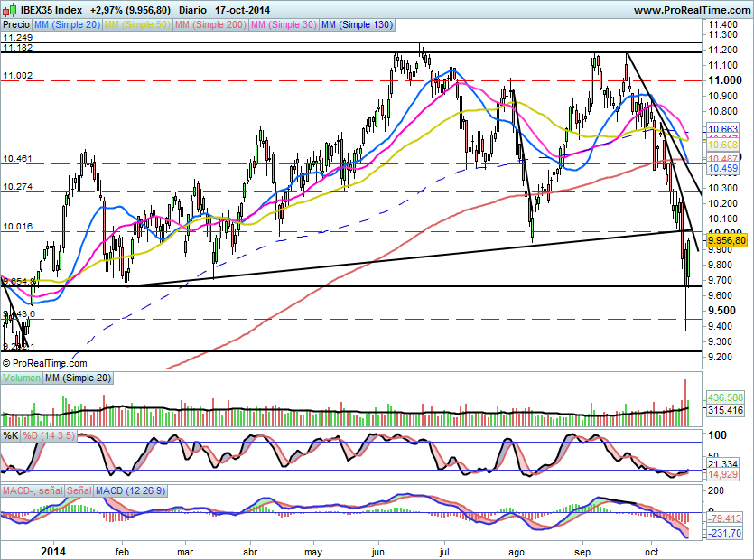Click the 11.249 resistance level label
This screenshot has height=560, width=754.
point(18,38)
